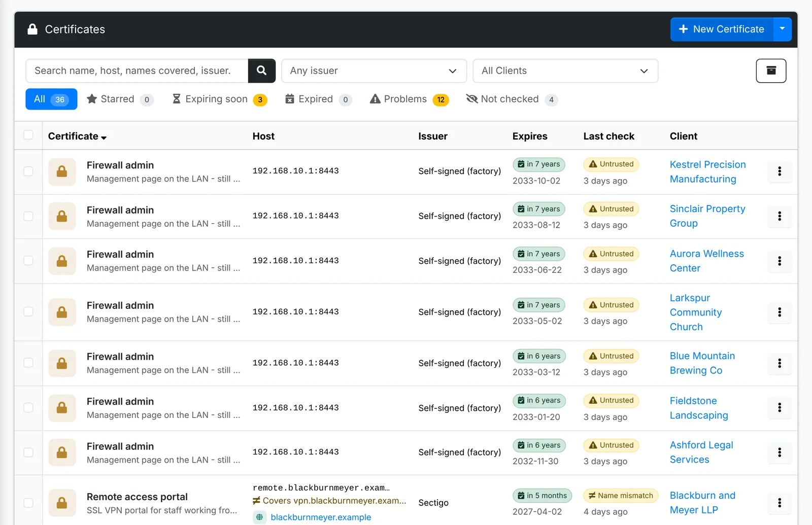
Task: Open the blackburnmeyer.example website link
Action: 321,517
